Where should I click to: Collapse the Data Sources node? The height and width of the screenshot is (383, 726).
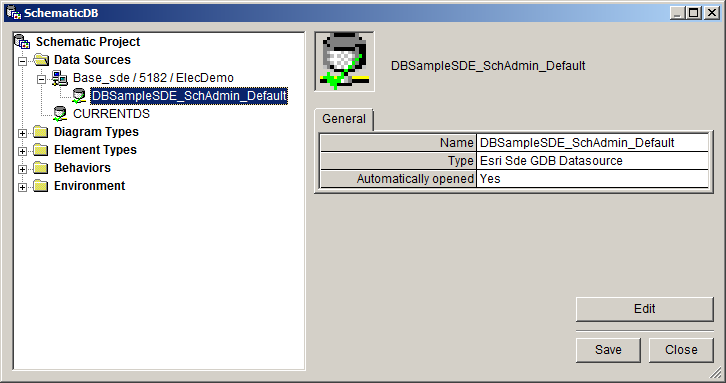click(x=22, y=61)
